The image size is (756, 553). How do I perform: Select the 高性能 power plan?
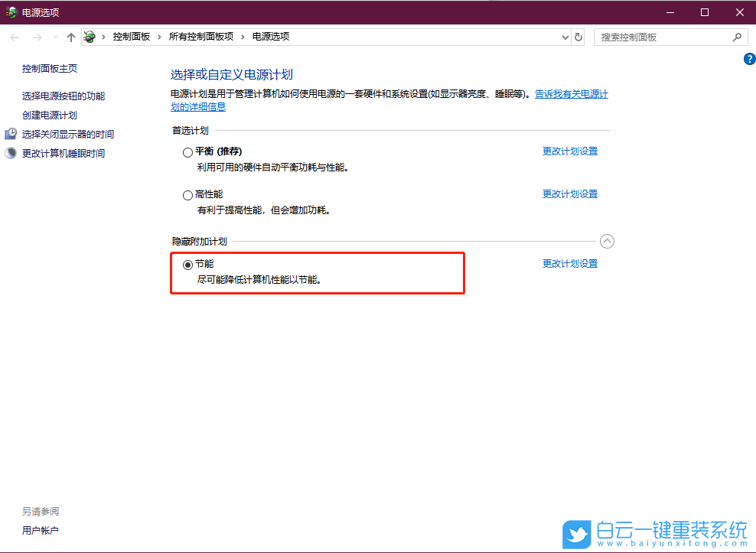pyautogui.click(x=187, y=194)
